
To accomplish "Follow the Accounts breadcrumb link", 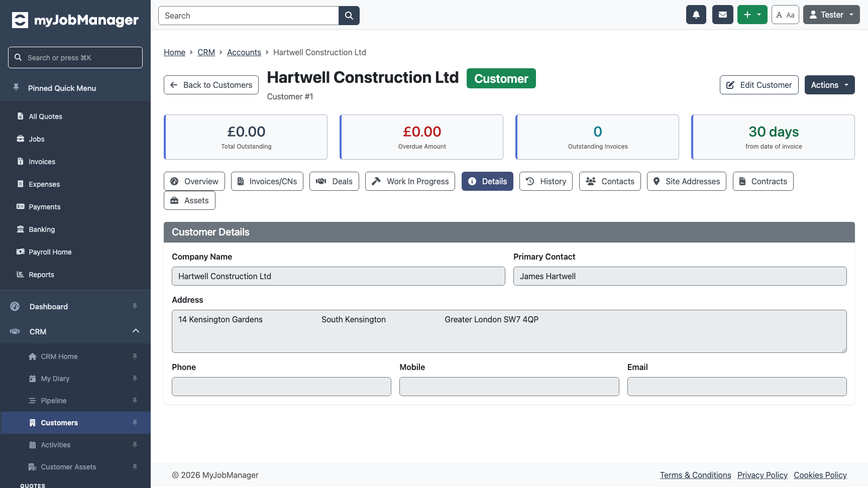I will pos(244,52).
